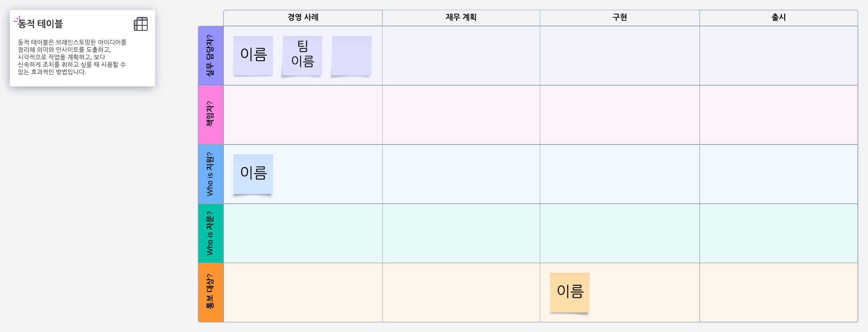Click the orange 이름 sticky note
Image resolution: width=868 pixels, height=332 pixels.
click(570, 292)
